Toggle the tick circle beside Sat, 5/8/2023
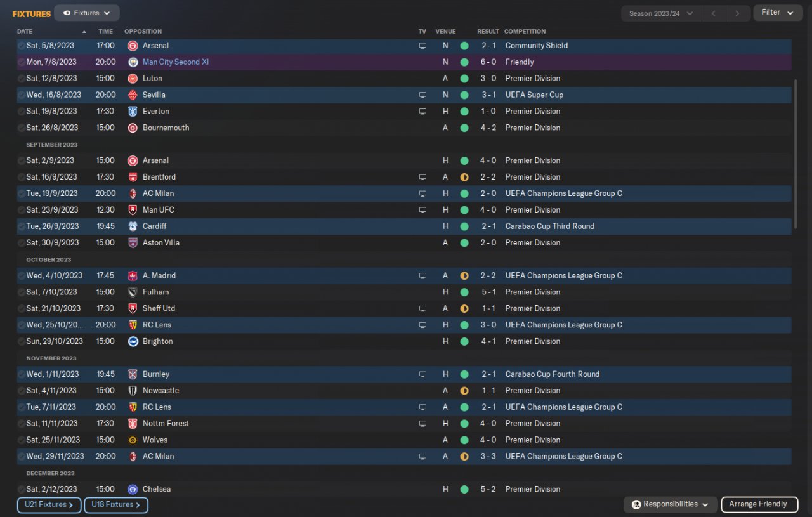Image resolution: width=812 pixels, height=517 pixels. [22, 46]
